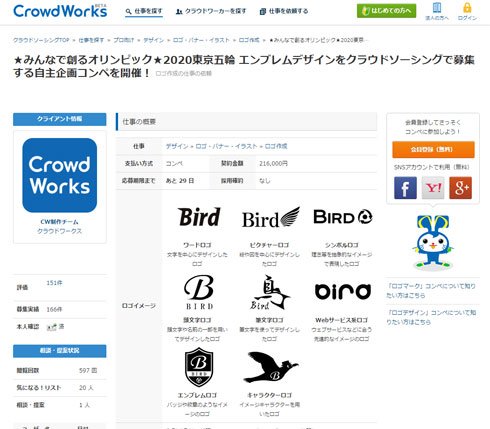Select the Bird wing picture logo sample

(x=271, y=217)
